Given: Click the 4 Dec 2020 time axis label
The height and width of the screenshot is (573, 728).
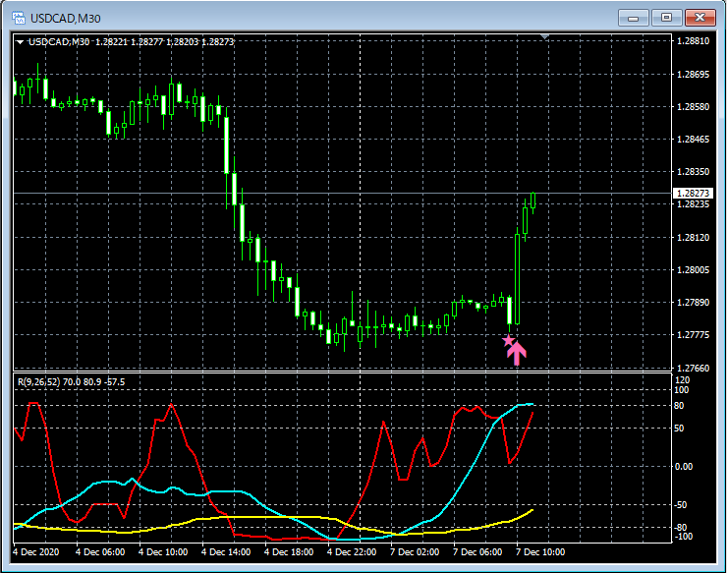Looking at the screenshot, I should click(39, 552).
